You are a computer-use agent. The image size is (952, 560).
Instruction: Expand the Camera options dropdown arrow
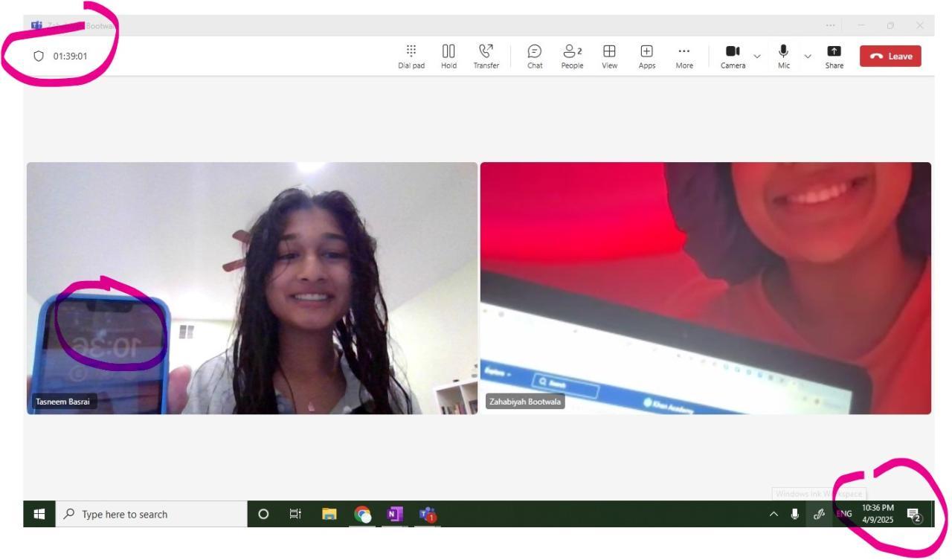[x=757, y=56]
